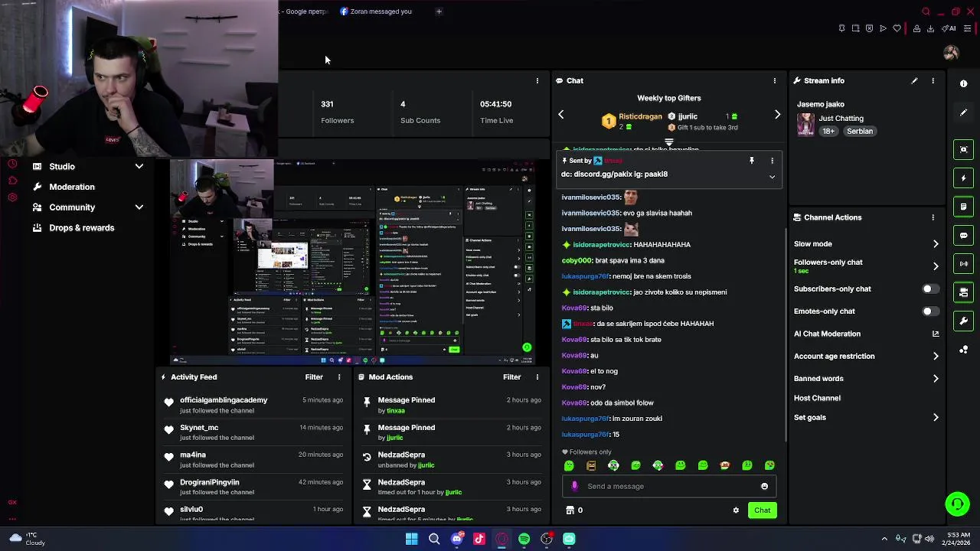The image size is (980, 551).
Task: Click the chat bubble icon in right sidebar
Action: pyautogui.click(x=964, y=235)
